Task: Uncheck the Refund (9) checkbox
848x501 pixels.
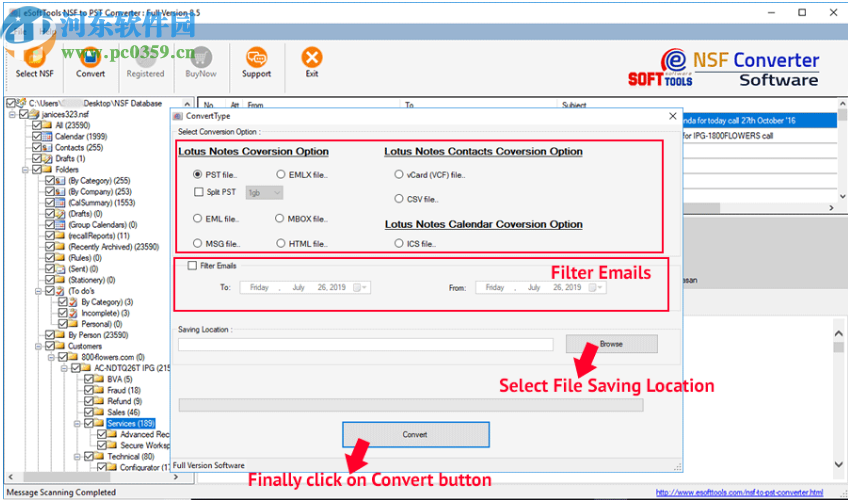Action: coord(89,401)
